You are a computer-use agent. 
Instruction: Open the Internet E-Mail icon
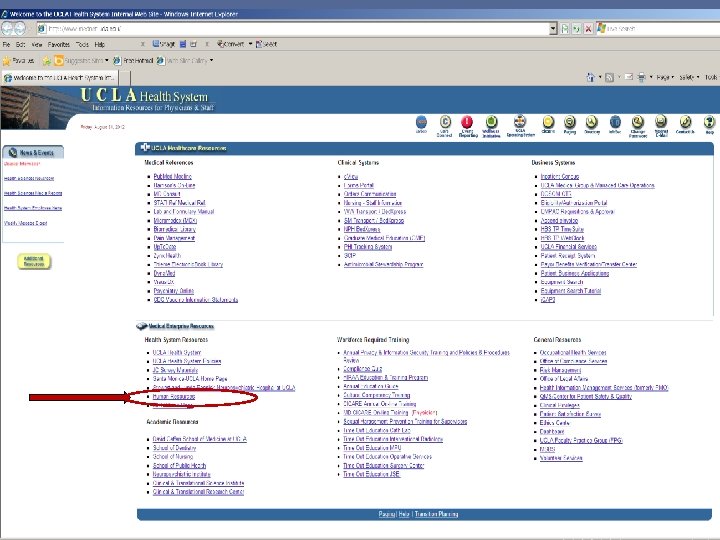(661, 121)
